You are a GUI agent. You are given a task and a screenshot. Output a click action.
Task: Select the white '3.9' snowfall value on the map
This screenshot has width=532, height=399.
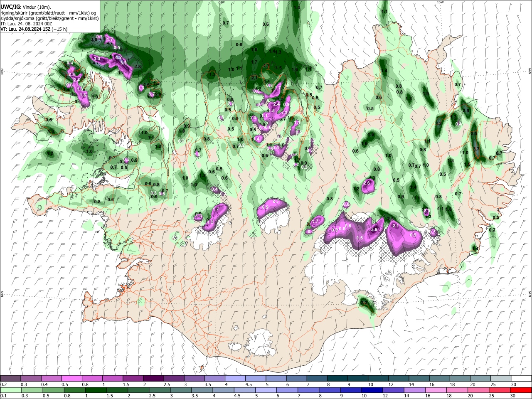(x=123, y=63)
